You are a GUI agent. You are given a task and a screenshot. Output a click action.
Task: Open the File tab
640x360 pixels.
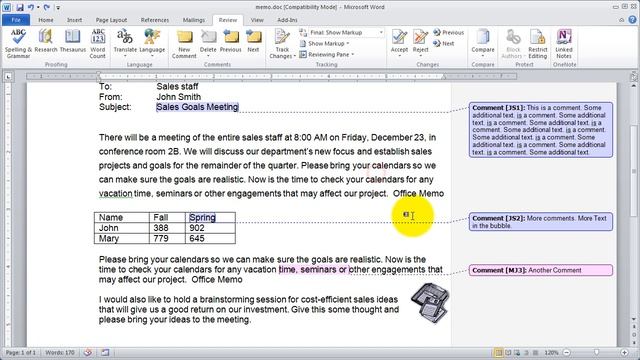[x=16, y=20]
